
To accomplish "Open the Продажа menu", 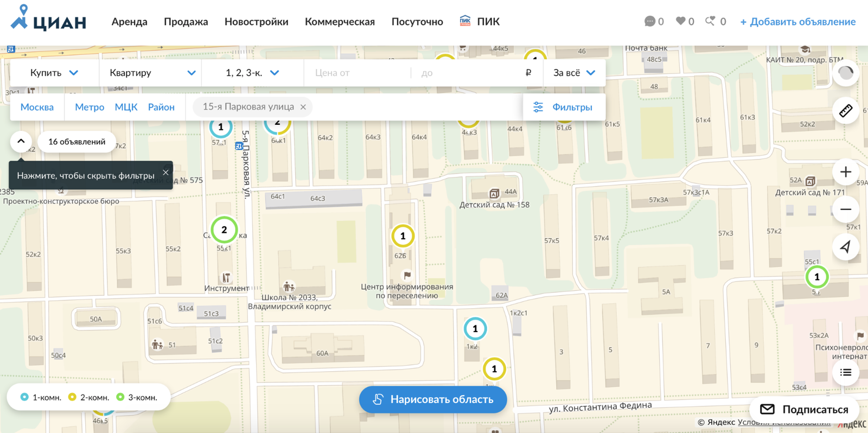I will pyautogui.click(x=186, y=22).
